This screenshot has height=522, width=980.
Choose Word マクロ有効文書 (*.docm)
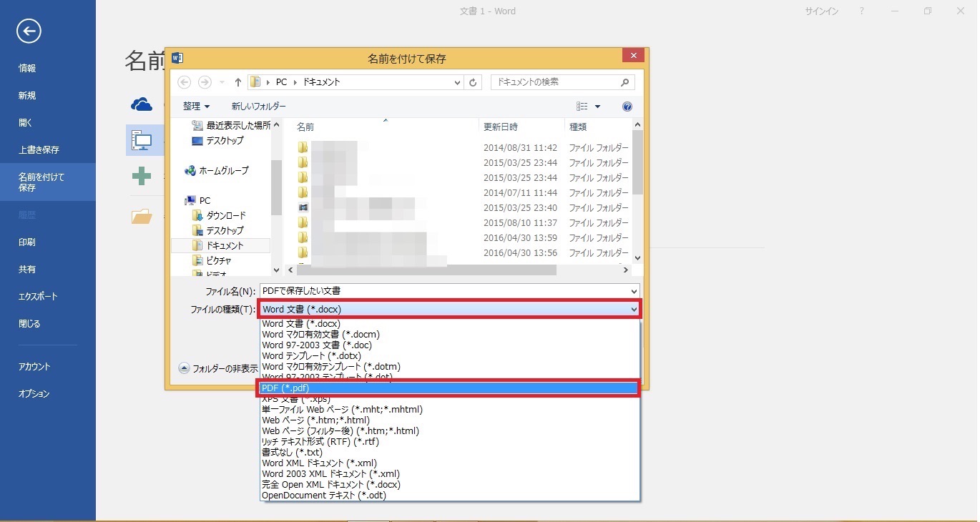(320, 335)
